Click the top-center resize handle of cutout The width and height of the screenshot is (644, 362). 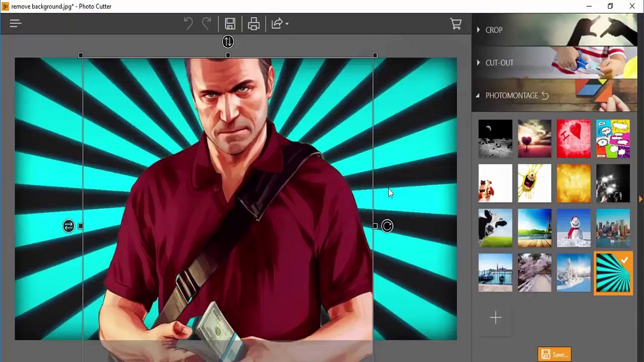point(228,55)
